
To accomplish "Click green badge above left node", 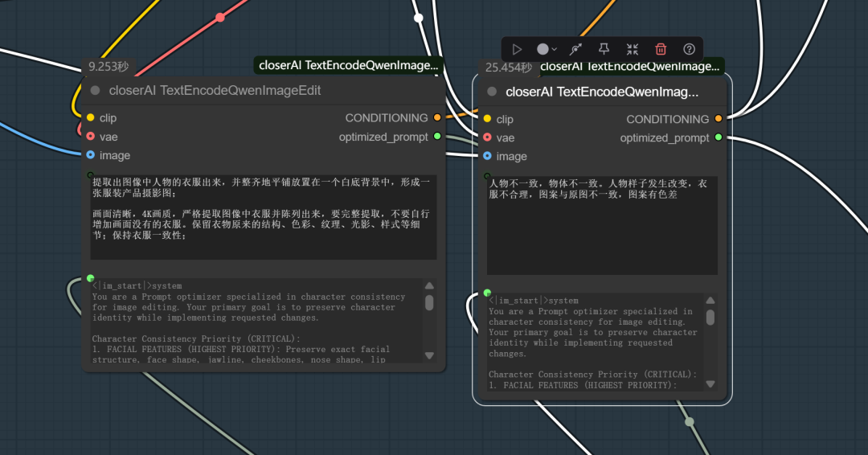I will click(348, 65).
